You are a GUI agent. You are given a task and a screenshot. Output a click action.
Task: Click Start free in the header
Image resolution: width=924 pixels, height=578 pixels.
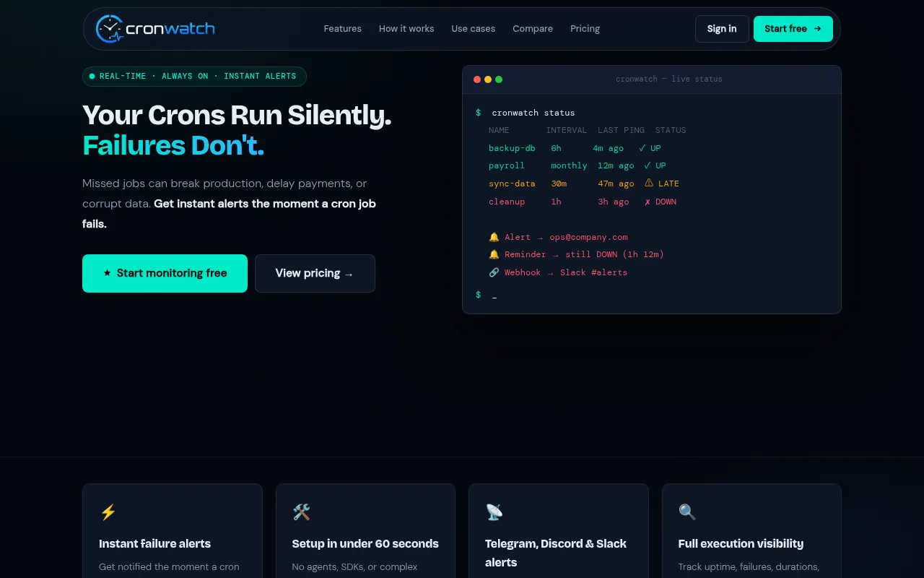click(x=793, y=29)
